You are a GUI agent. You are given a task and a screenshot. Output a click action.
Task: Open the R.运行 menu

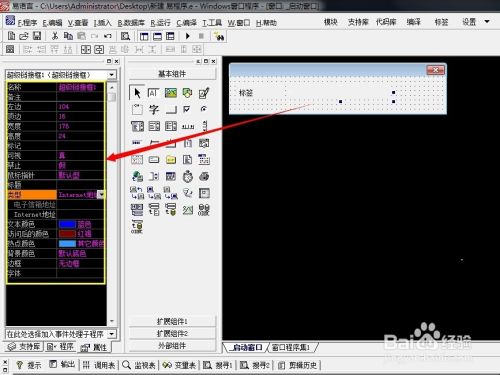(x=160, y=23)
